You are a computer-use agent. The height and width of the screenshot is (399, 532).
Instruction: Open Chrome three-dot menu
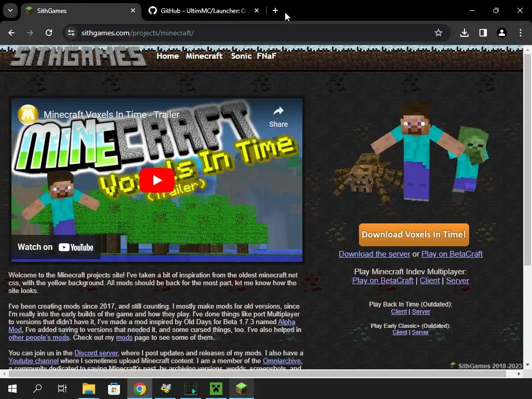(521, 33)
